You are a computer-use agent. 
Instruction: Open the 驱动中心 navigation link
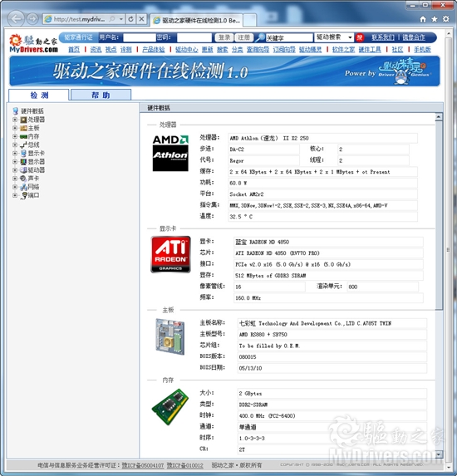pyautogui.click(x=187, y=50)
